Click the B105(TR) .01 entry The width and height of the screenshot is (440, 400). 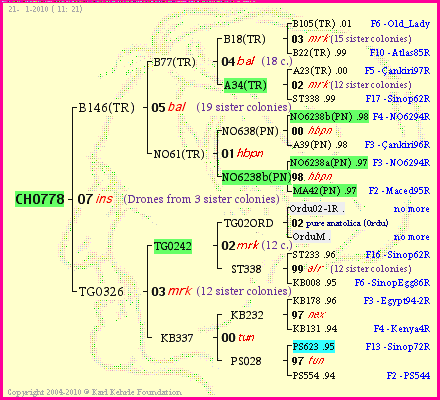tap(322, 24)
